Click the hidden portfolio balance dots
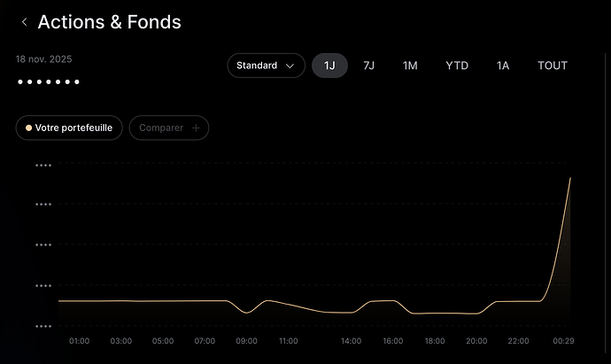611x364 pixels. click(49, 82)
